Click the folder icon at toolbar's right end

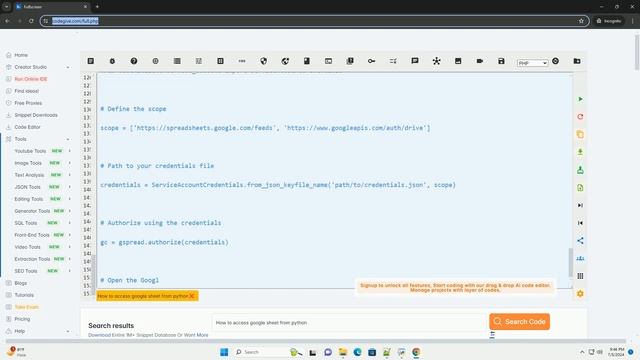pos(577,61)
